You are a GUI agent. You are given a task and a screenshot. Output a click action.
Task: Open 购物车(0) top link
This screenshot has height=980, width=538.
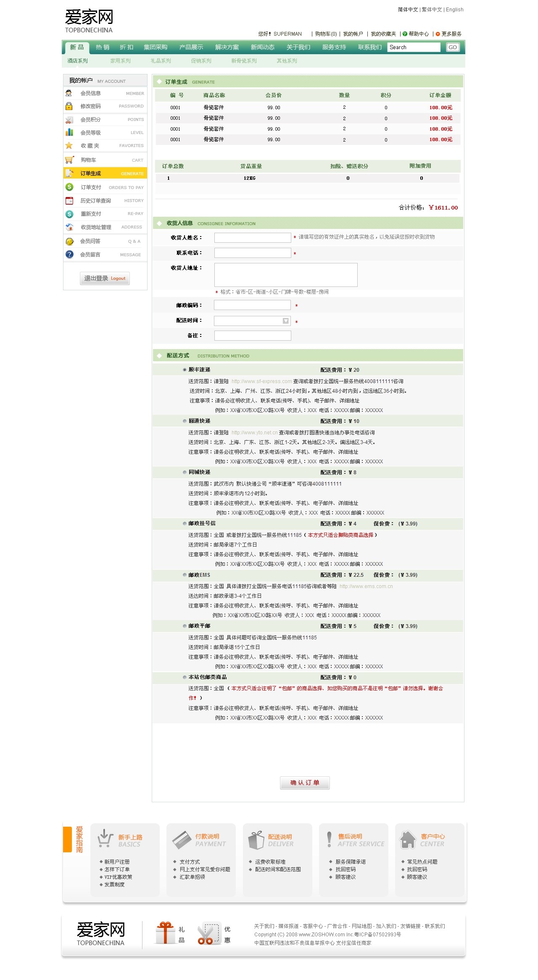[326, 34]
